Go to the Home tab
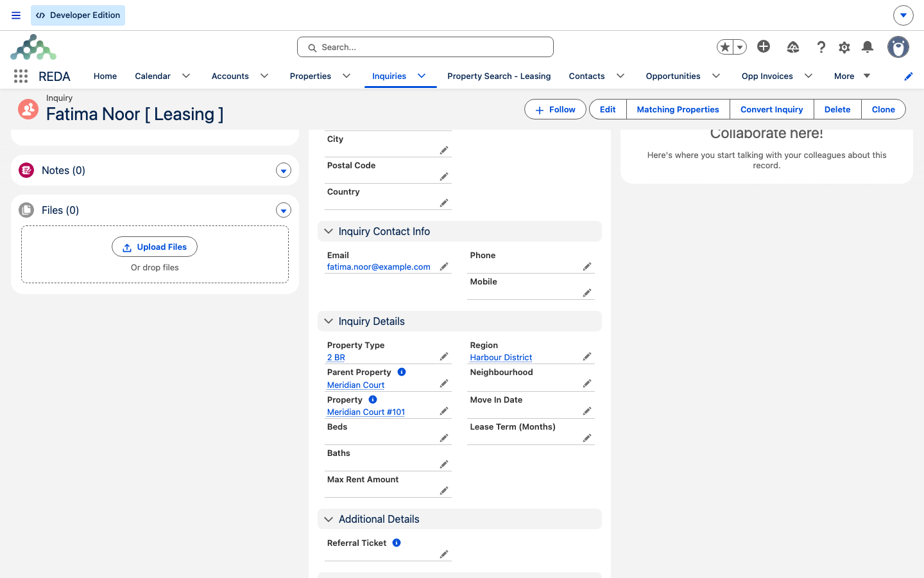 105,76
